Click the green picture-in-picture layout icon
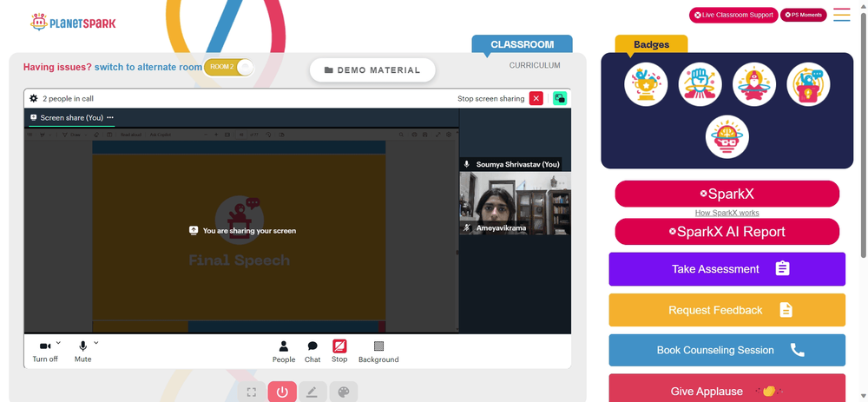The height and width of the screenshot is (402, 868). [x=560, y=99]
